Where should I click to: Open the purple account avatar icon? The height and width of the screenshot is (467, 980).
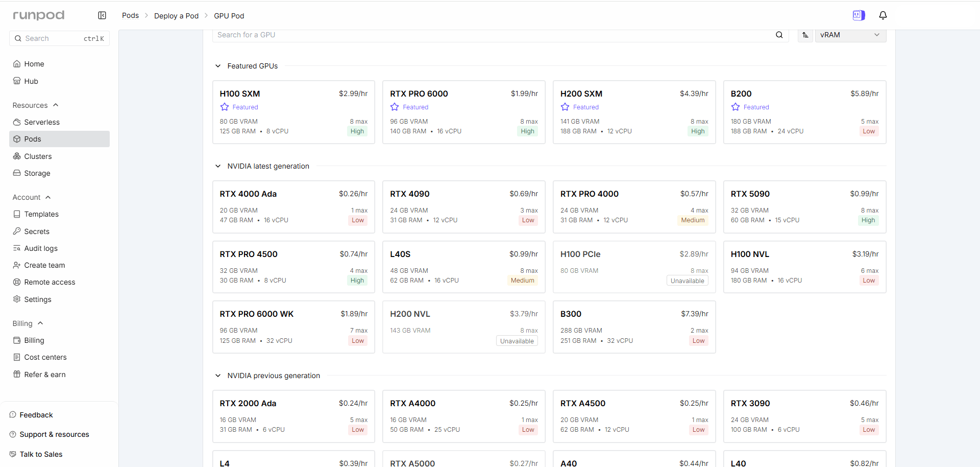click(859, 15)
